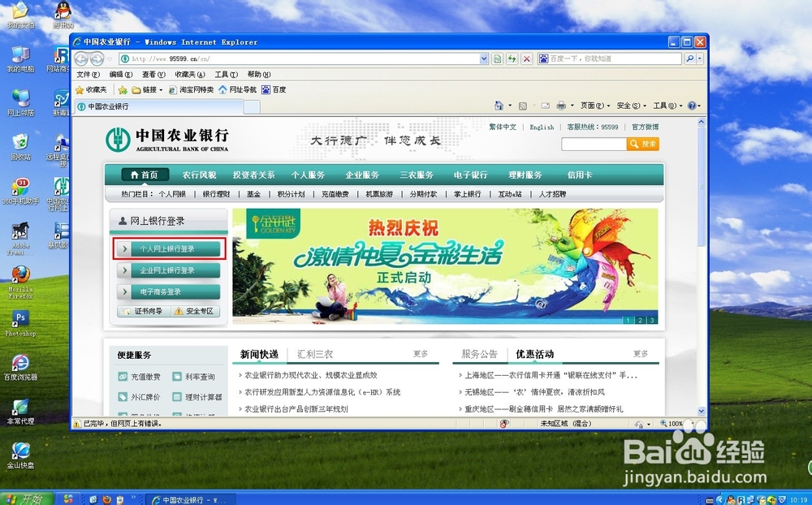This screenshot has height=505, width=812.
Task: Click the orange 搜索 search button on bank page
Action: point(642,144)
